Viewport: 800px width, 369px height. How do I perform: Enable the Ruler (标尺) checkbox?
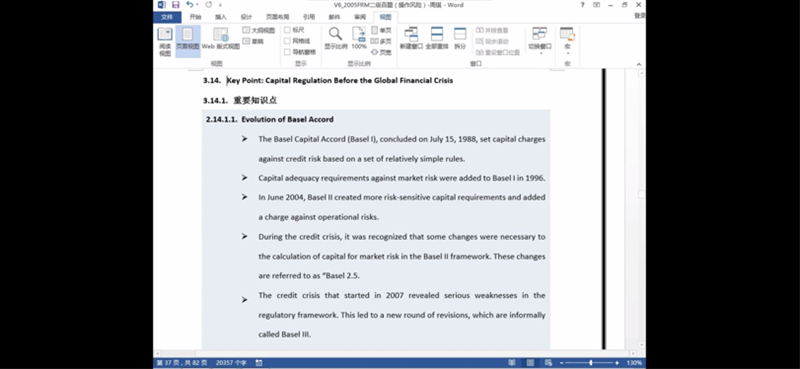pos(287,30)
